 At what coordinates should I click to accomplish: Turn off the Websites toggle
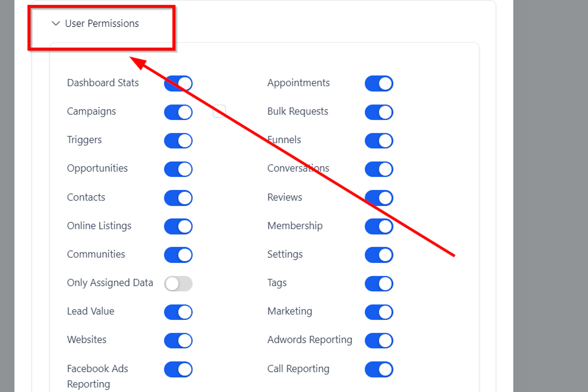178,341
